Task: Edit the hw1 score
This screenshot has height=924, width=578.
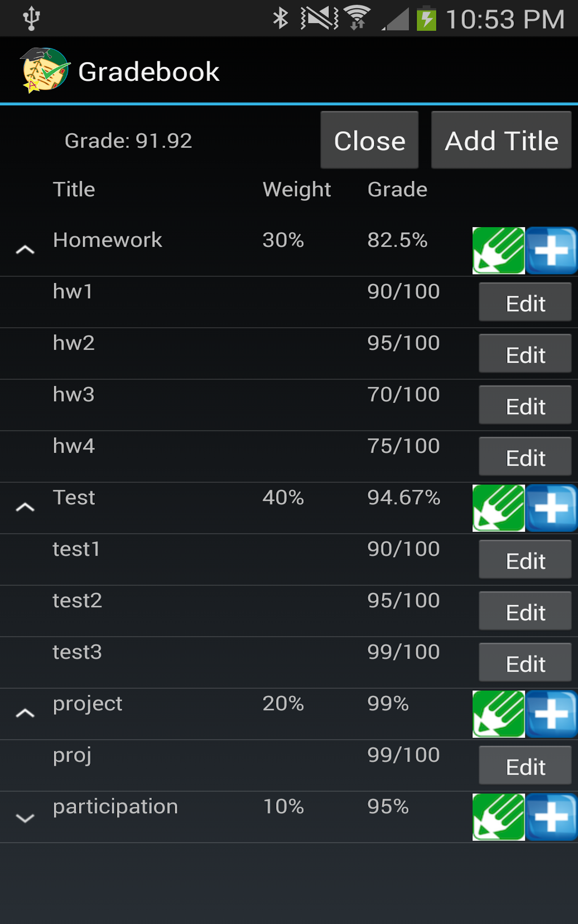Action: click(525, 302)
